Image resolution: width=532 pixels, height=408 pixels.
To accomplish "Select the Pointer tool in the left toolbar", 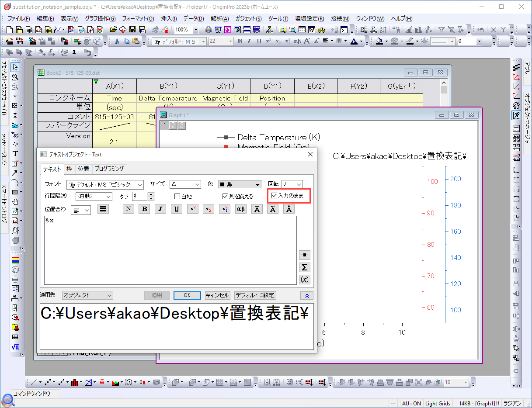I will [15, 67].
